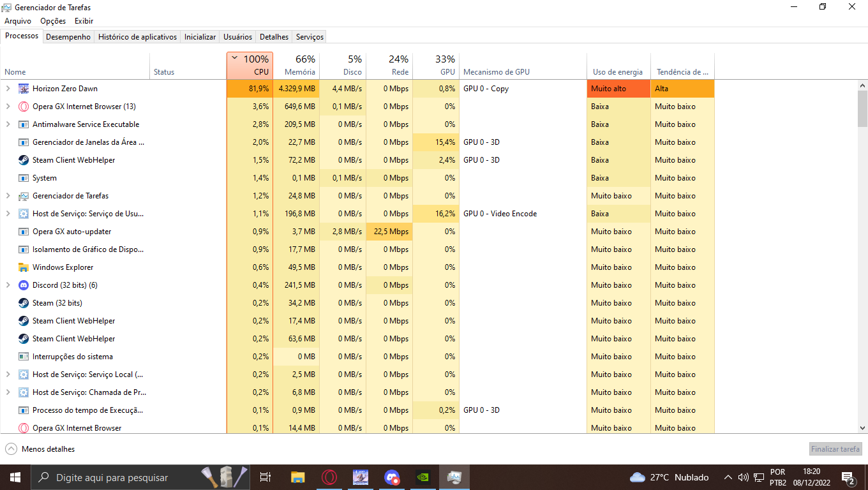Expand the Discord (32 bits) (6) group
Image resolution: width=868 pixels, height=490 pixels.
click(8, 285)
